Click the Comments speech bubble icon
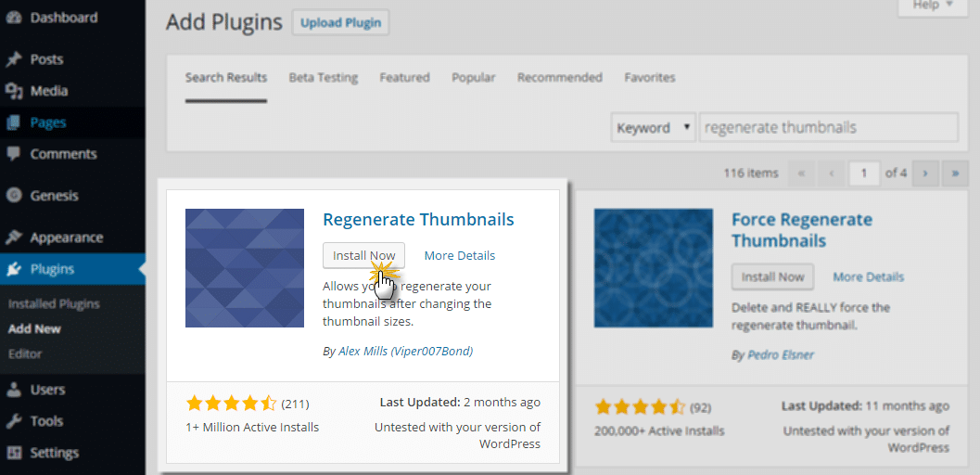The width and height of the screenshot is (980, 475). tap(13, 154)
